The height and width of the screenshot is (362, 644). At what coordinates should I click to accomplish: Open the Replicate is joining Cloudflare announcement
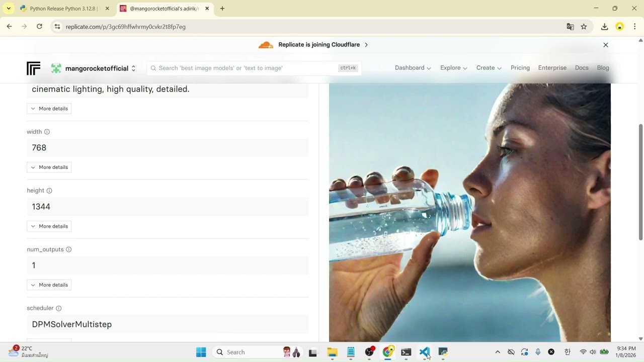(323, 45)
